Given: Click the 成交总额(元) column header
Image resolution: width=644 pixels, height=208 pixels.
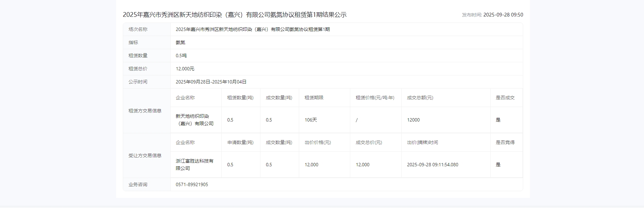Looking at the screenshot, I should coord(420,98).
